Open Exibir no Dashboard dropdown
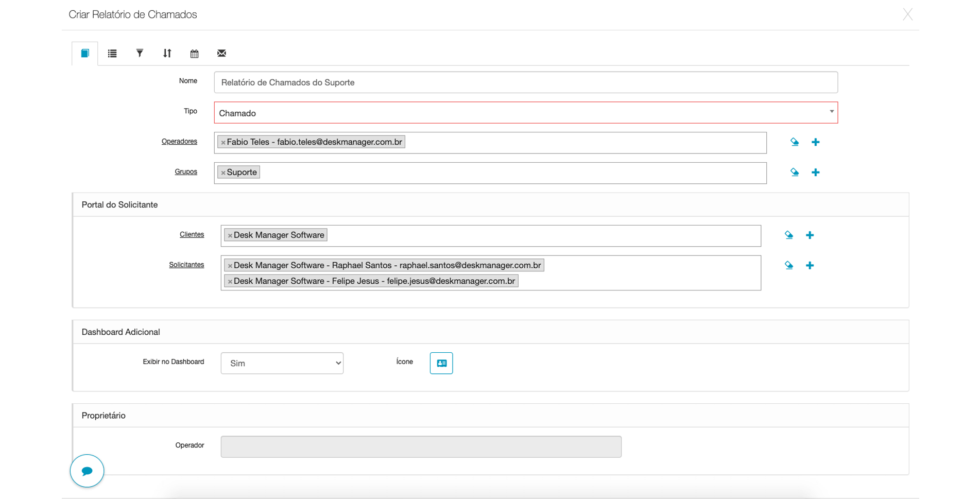980x499 pixels. click(x=282, y=363)
